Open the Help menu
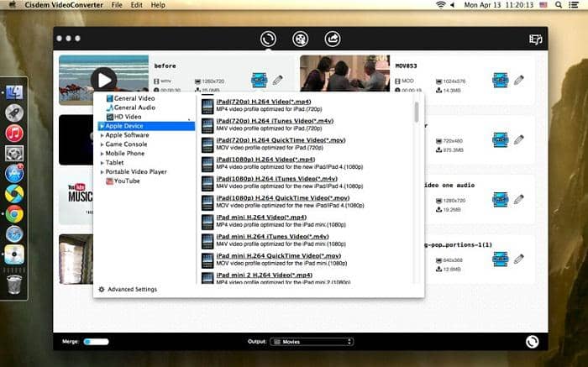Image resolution: width=588 pixels, height=367 pixels. pyautogui.click(x=157, y=5)
